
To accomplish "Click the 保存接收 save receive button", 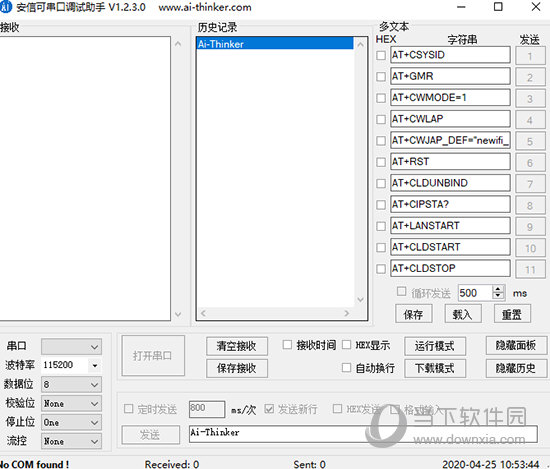I will 237,368.
